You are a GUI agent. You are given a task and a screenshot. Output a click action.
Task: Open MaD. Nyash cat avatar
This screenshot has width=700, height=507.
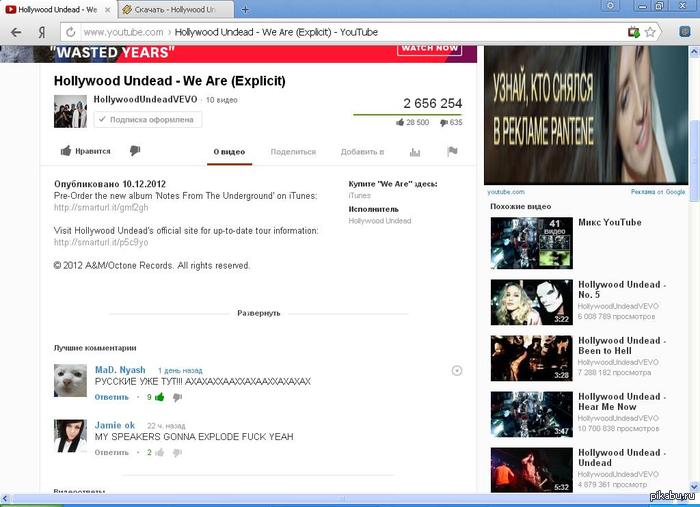[x=71, y=380]
